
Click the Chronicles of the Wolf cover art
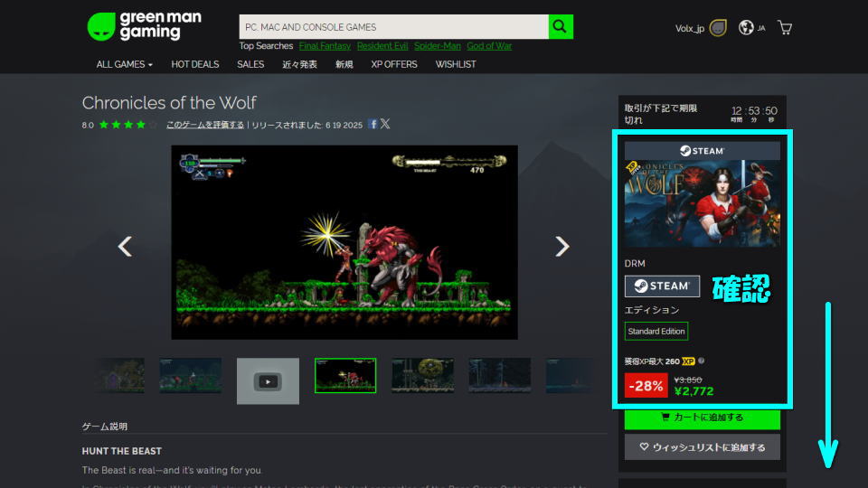[x=702, y=203]
